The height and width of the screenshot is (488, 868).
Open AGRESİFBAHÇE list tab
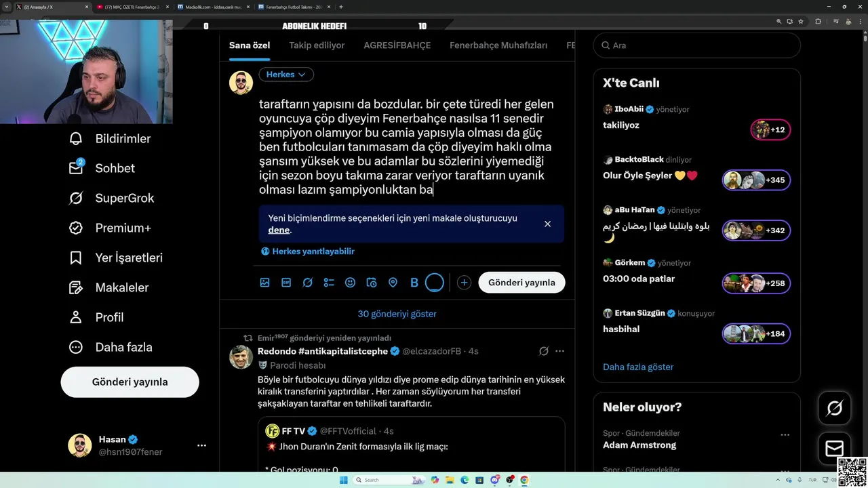[x=397, y=45]
